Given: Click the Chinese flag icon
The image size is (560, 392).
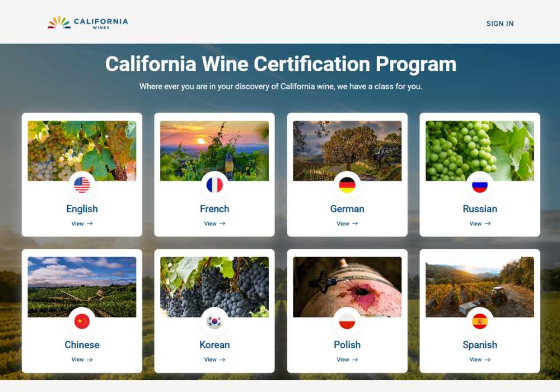Looking at the screenshot, I should (82, 321).
